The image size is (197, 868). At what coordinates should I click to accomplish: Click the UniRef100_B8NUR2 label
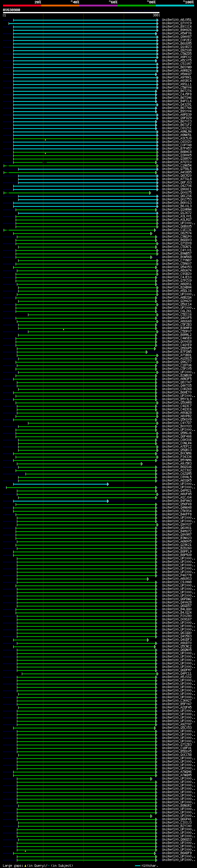(176, 806)
